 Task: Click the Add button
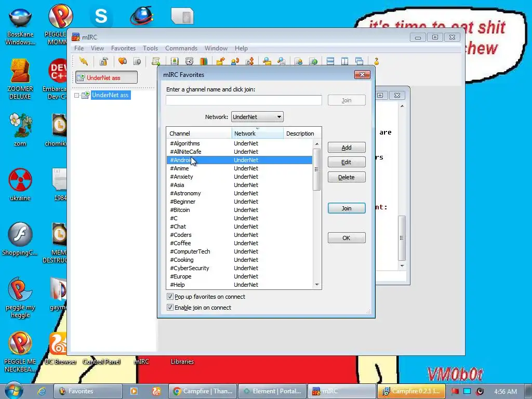(347, 148)
